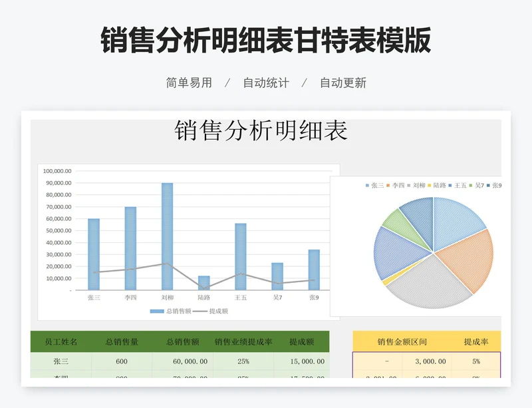Select the cell showing 60,000.00
The image size is (532, 408).
tap(182, 361)
